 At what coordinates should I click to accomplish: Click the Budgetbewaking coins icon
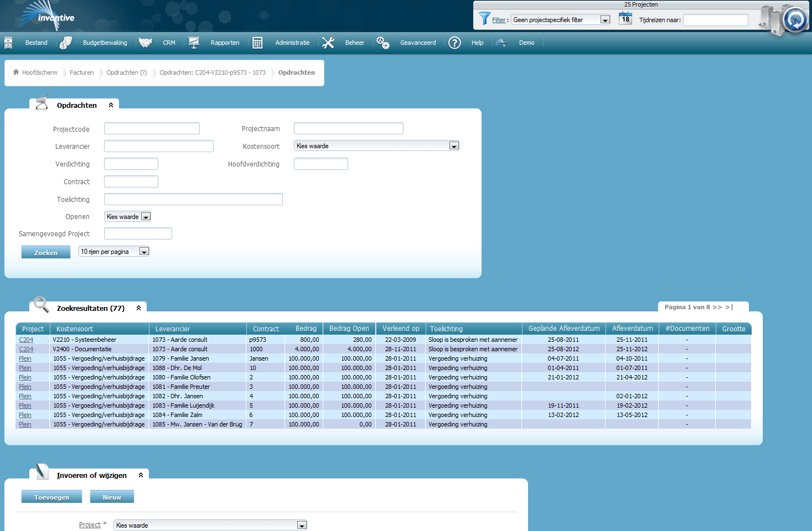tap(66, 43)
